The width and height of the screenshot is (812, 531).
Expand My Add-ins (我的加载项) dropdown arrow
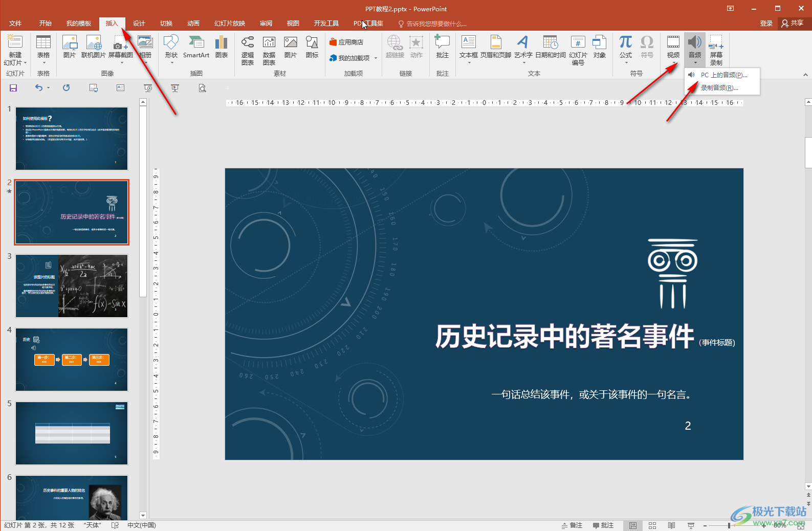click(376, 58)
